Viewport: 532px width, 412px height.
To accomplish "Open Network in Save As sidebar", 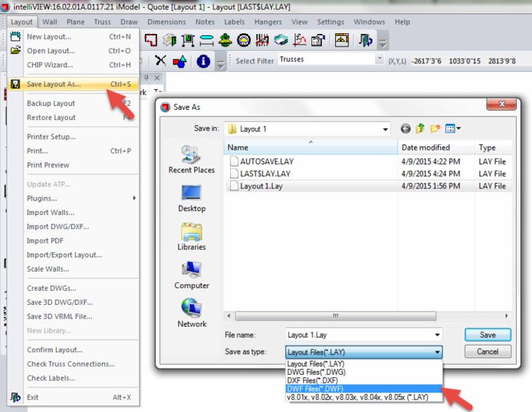I will tap(192, 313).
